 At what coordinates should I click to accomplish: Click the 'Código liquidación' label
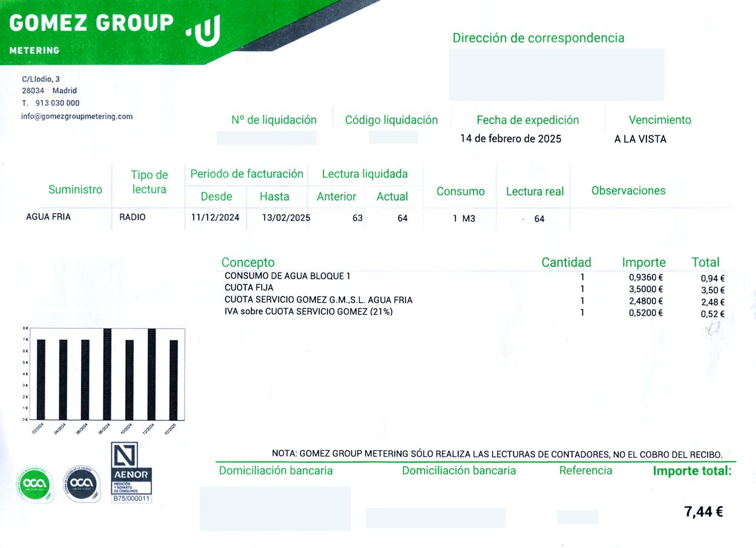click(391, 120)
